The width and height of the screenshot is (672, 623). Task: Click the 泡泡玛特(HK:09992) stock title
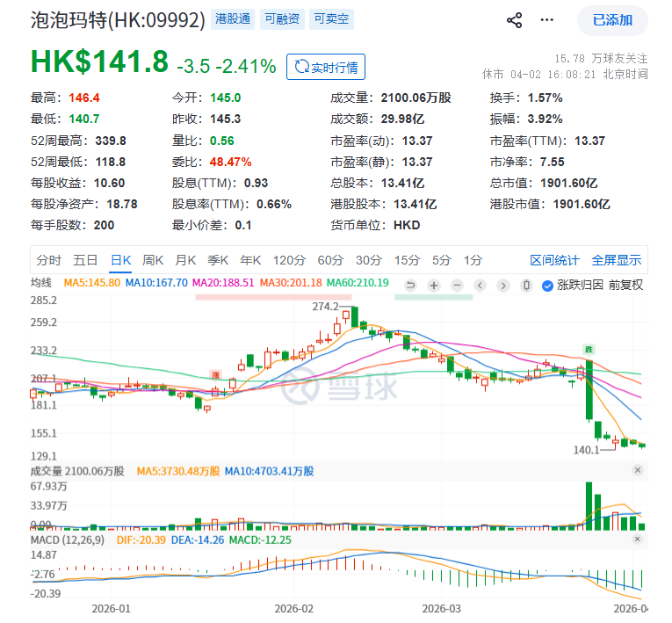click(118, 20)
